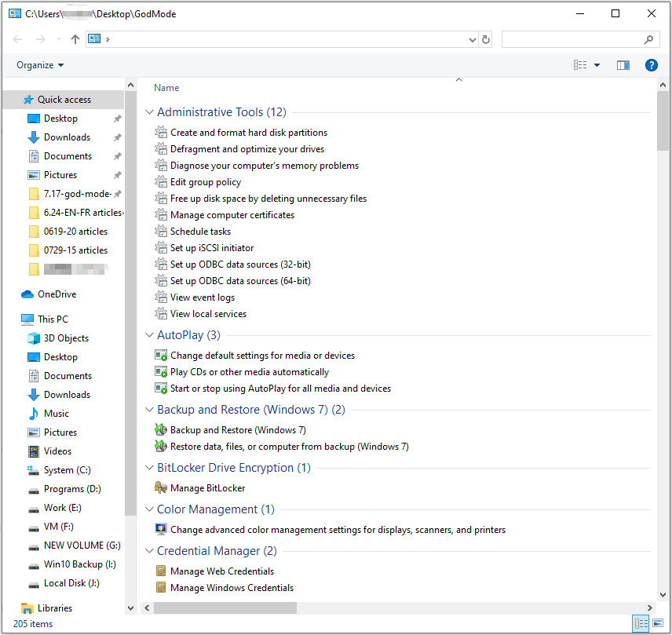Switch to details view in status bar
The image size is (672, 635).
coord(641,622)
